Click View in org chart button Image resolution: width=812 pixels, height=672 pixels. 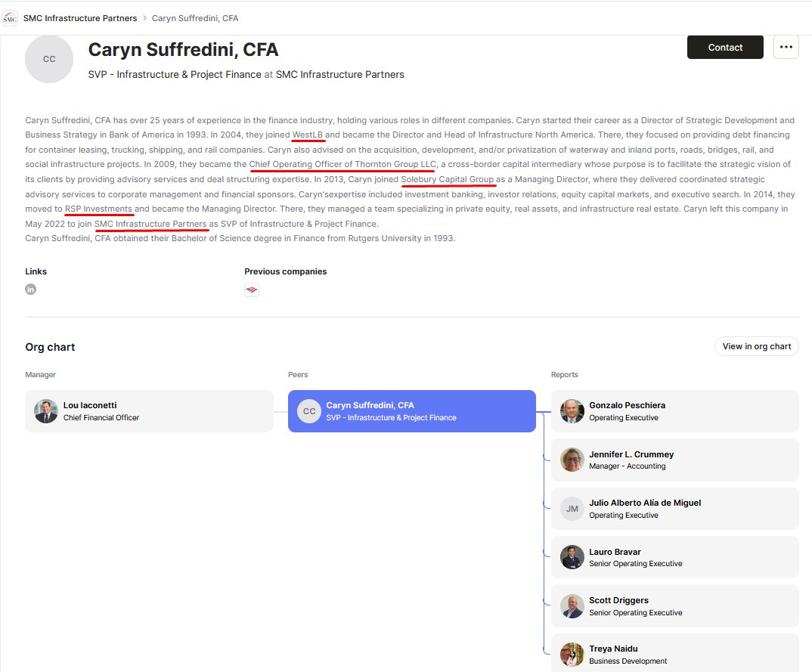click(757, 346)
